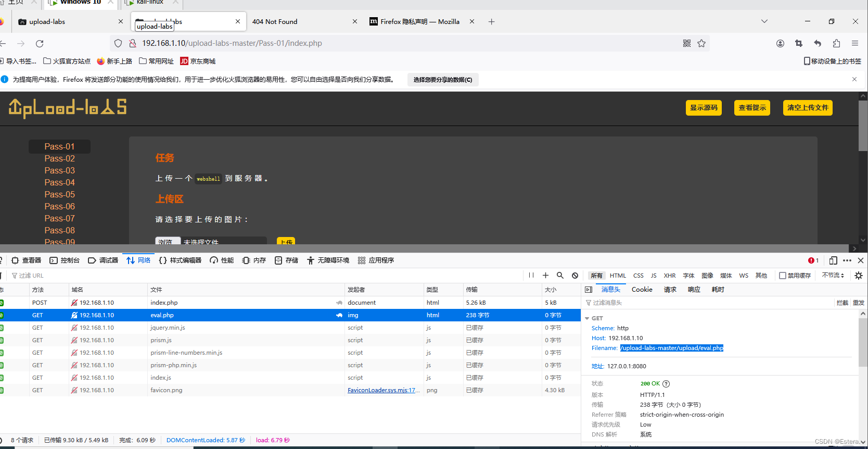Open the Style Editor 样式编辑器 panel
This screenshot has height=449, width=868.
click(x=180, y=260)
